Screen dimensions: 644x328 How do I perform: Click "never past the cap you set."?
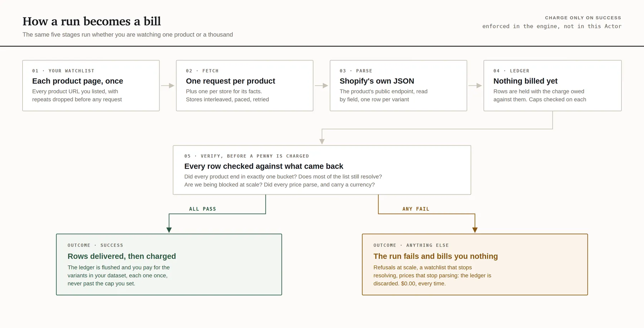coord(101,284)
